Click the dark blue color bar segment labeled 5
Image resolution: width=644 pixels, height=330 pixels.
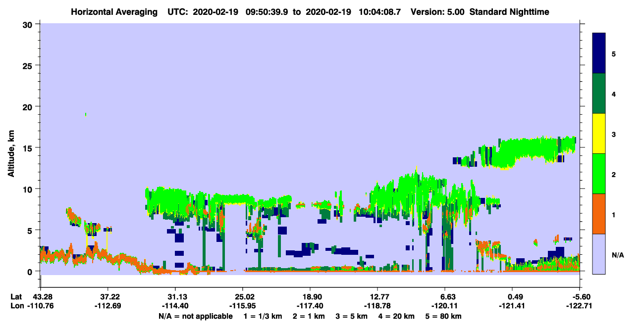[599, 53]
